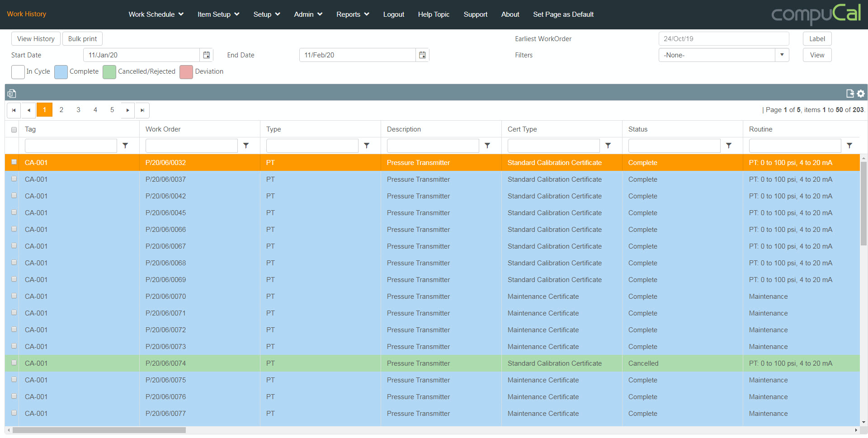Screen dimensions: 868x438
Task: Click the Status column filter text box
Action: point(674,146)
